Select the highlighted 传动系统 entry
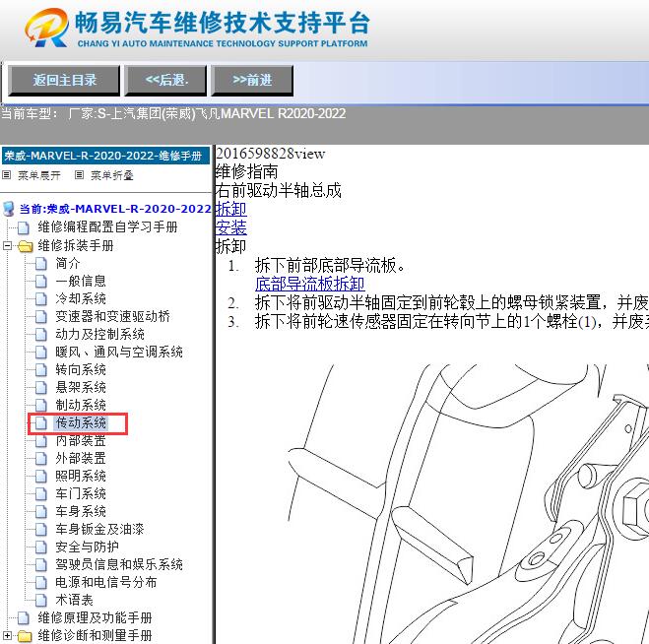 [81, 423]
